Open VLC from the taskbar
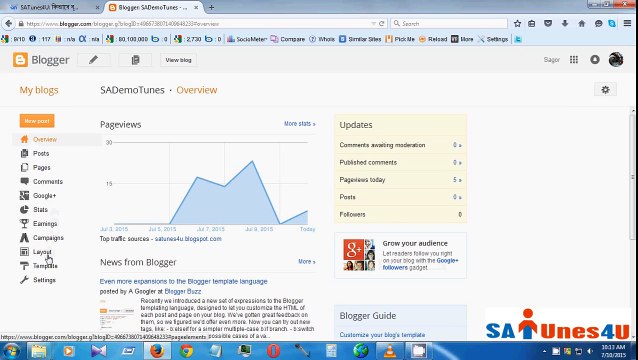The height and width of the screenshot is (360, 638). 389,351
